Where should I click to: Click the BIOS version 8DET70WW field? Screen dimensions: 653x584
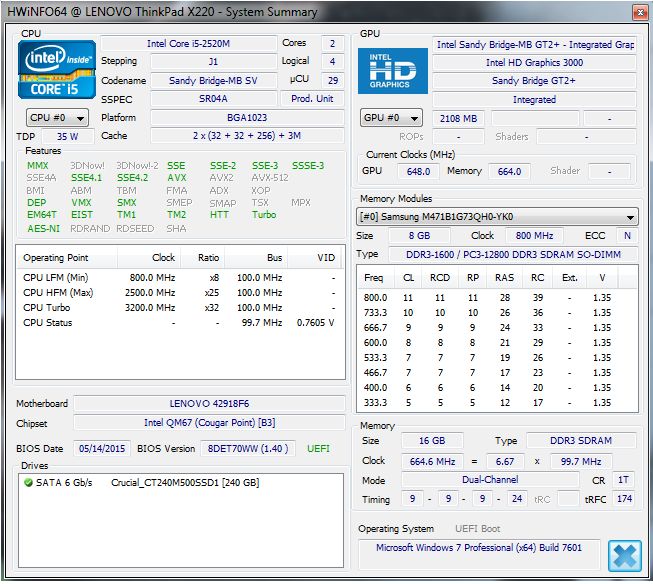[x=248, y=449]
